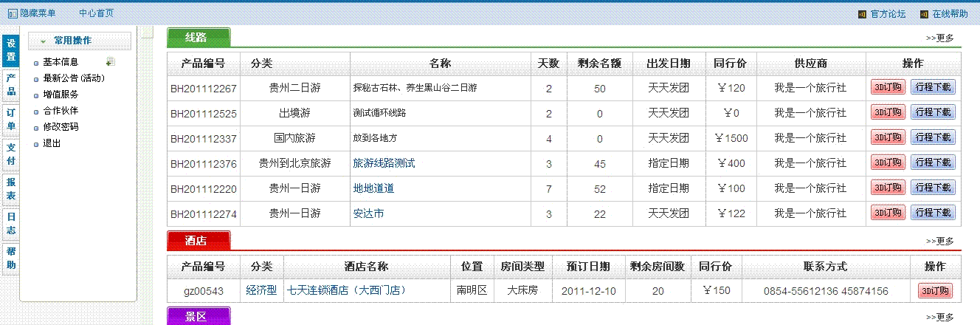The height and width of the screenshot is (325, 980).
Task: Click the 线路 green section tab
Action: [x=199, y=37]
